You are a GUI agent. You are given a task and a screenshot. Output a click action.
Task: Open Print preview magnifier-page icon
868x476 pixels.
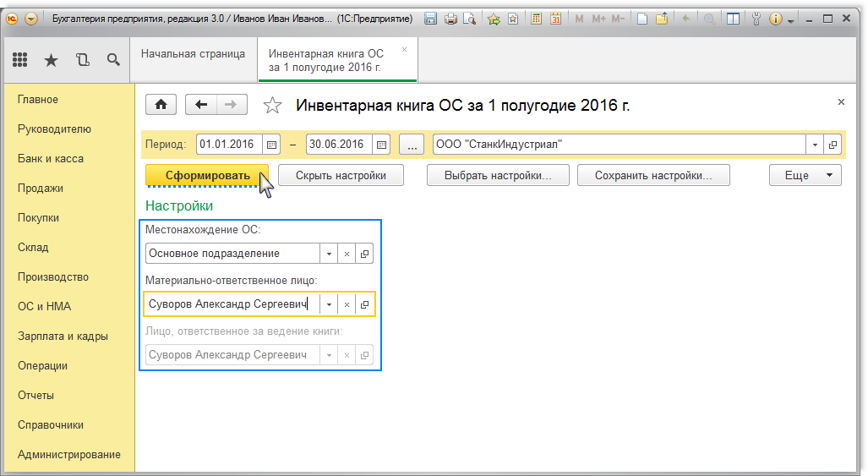[x=469, y=19]
